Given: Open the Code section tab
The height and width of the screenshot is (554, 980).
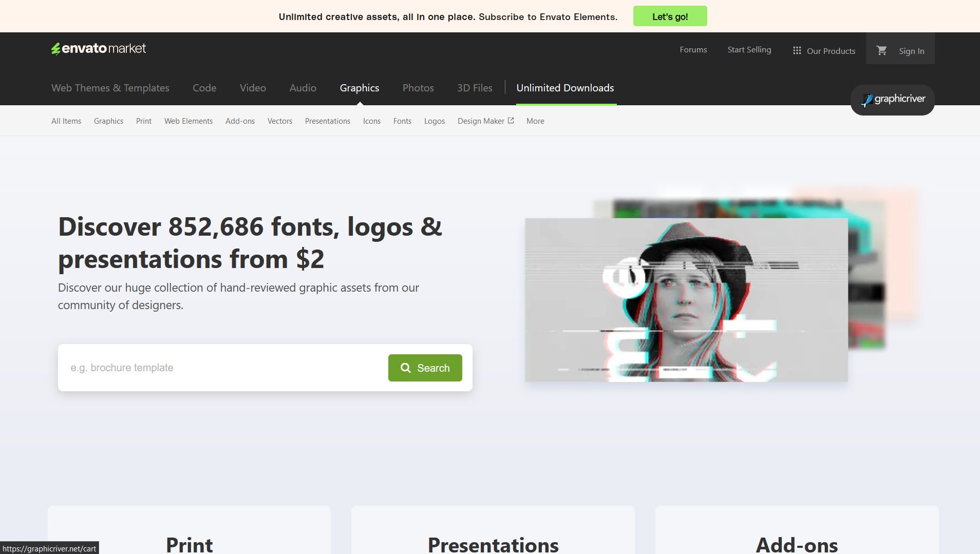Looking at the screenshot, I should (x=204, y=88).
